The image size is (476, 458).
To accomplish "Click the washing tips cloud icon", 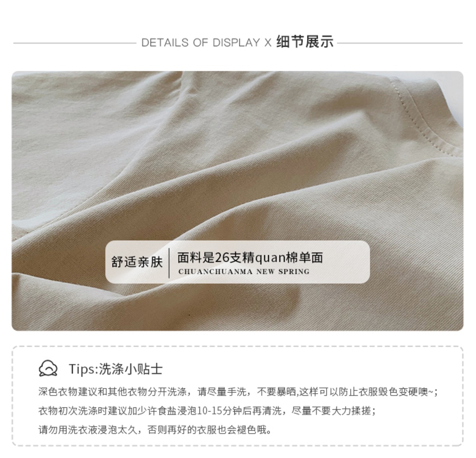I will (x=48, y=368).
